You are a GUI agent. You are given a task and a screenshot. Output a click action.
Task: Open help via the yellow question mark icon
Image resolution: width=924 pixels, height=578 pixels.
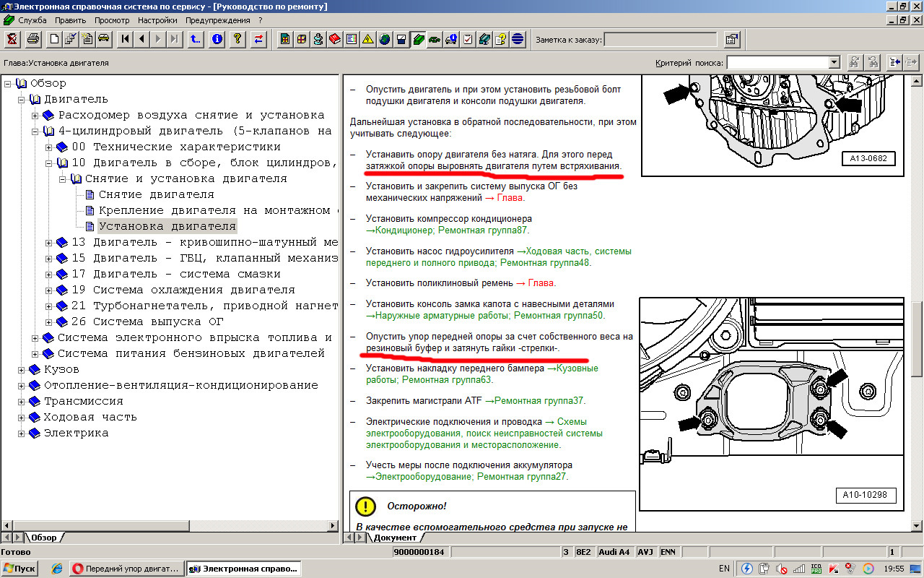click(237, 39)
